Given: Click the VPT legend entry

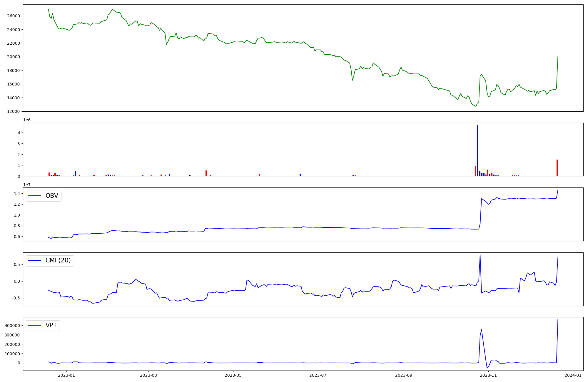Looking at the screenshot, I should tap(51, 325).
